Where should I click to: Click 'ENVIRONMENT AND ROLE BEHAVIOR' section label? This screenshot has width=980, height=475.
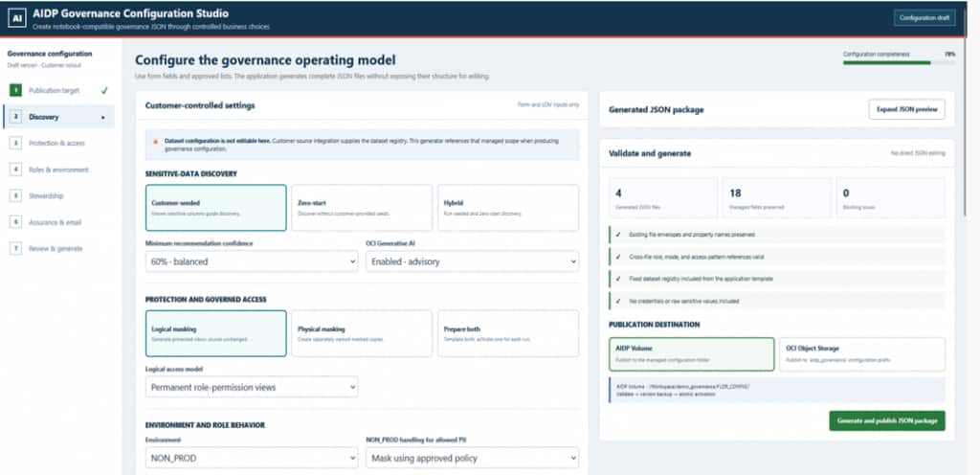pyautogui.click(x=205, y=425)
